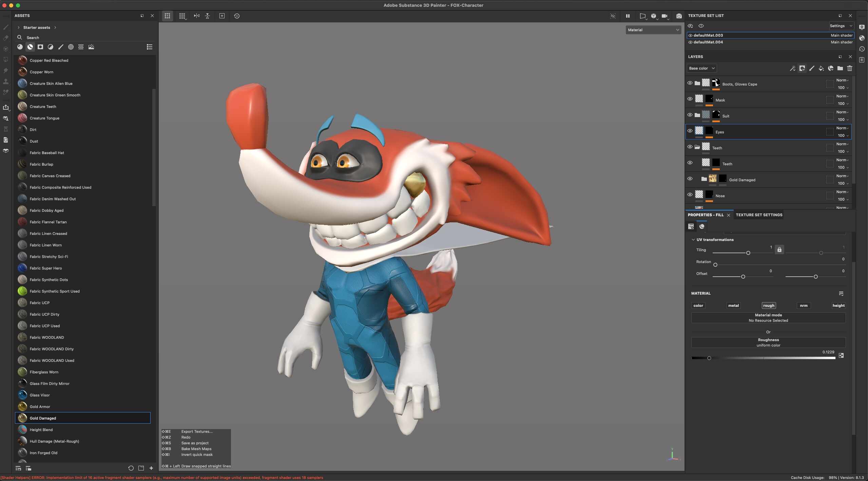The width and height of the screenshot is (868, 481).
Task: Select the Eraser tool in left toolbar
Action: [x=6, y=38]
